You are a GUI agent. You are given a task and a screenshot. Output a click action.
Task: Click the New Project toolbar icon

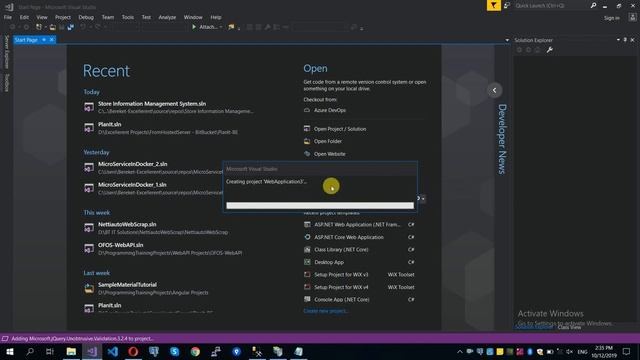[x=39, y=27]
